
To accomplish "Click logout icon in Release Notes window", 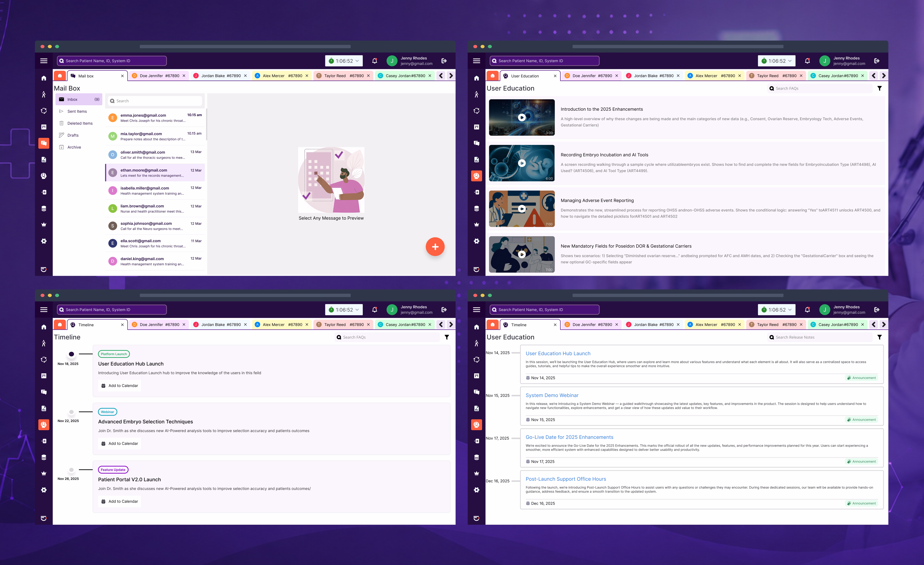I will (x=877, y=310).
